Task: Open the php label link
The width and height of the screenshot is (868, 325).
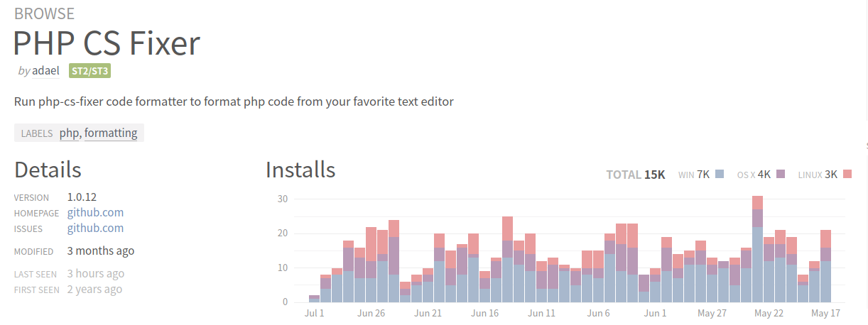Action: [x=69, y=133]
